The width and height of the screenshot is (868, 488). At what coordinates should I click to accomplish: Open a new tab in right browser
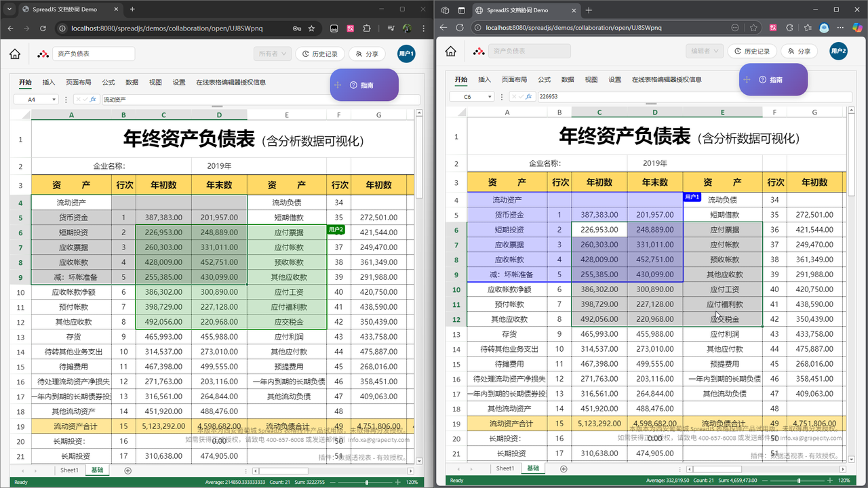(589, 10)
